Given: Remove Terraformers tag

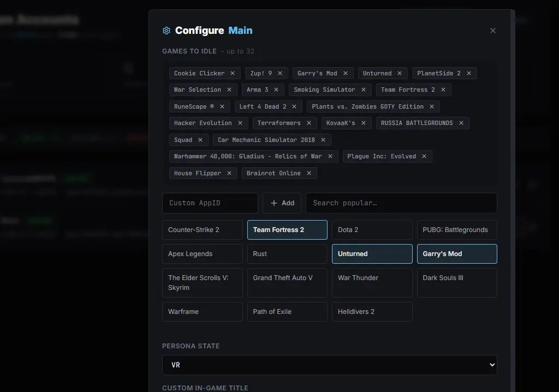Looking at the screenshot, I should click(309, 123).
